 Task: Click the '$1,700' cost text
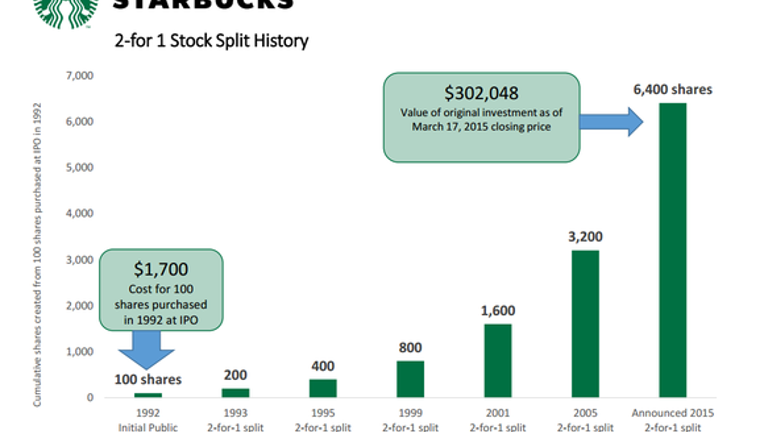click(161, 269)
